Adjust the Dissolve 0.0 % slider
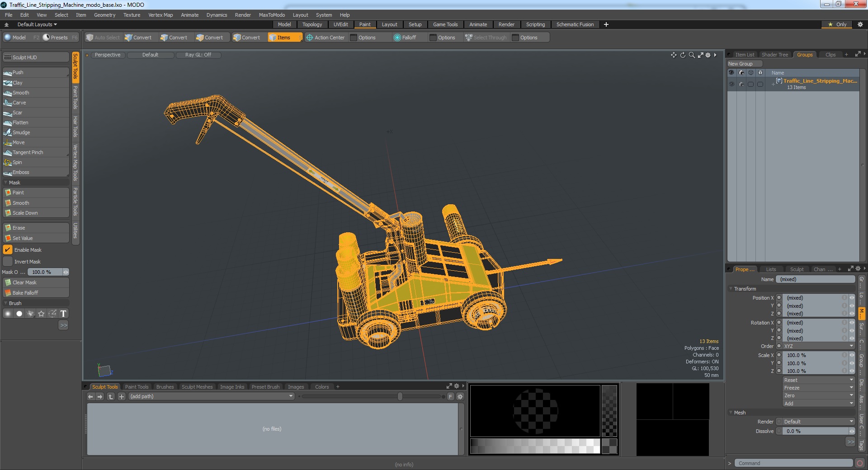Viewport: 868px width, 470px height. [819, 431]
